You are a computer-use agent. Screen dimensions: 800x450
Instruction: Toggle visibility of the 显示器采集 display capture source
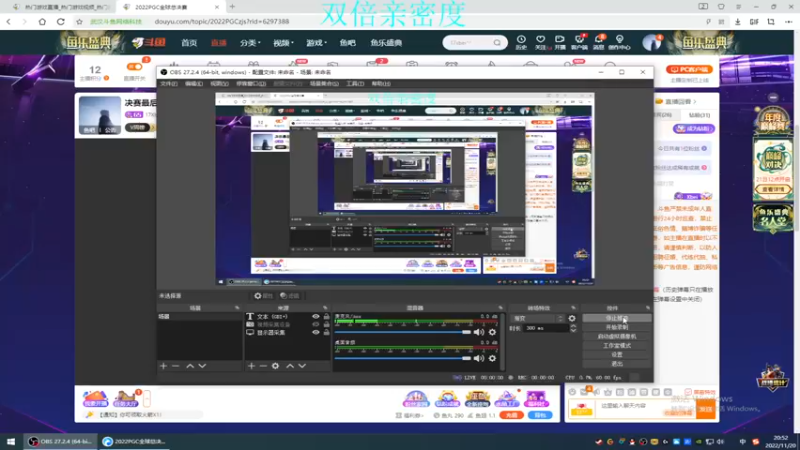point(316,333)
